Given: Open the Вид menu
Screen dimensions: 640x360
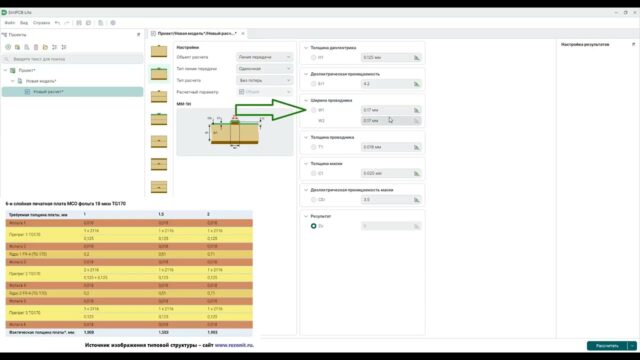Looking at the screenshot, I should click(x=24, y=23).
